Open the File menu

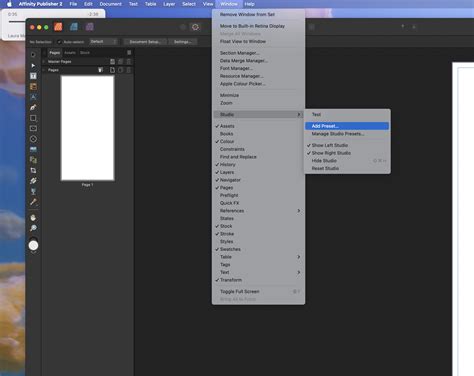click(x=73, y=4)
